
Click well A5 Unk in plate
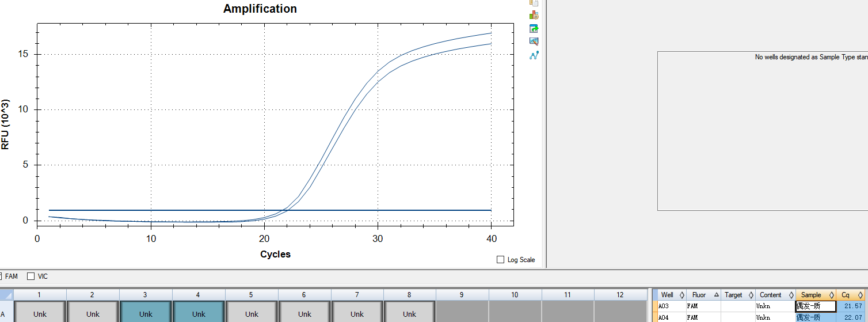click(x=252, y=312)
